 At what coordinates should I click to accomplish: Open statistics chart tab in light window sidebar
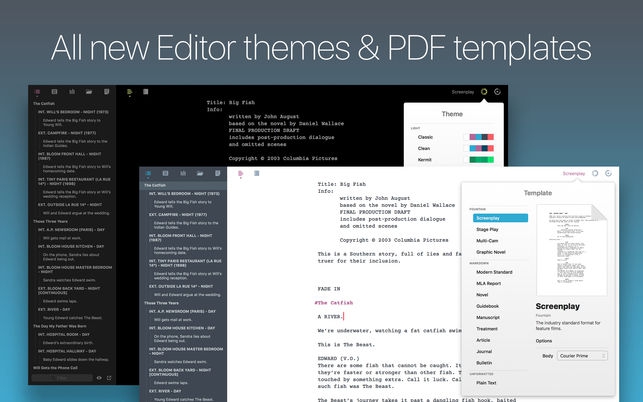[183, 174]
